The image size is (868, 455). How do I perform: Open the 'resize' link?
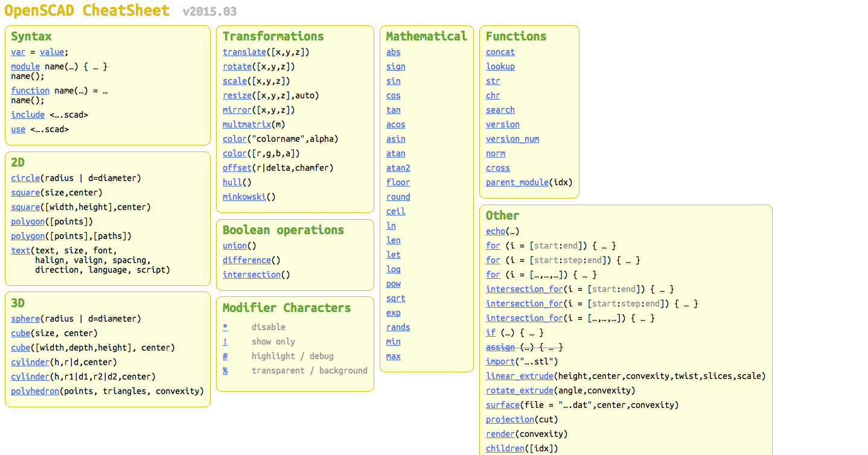237,95
